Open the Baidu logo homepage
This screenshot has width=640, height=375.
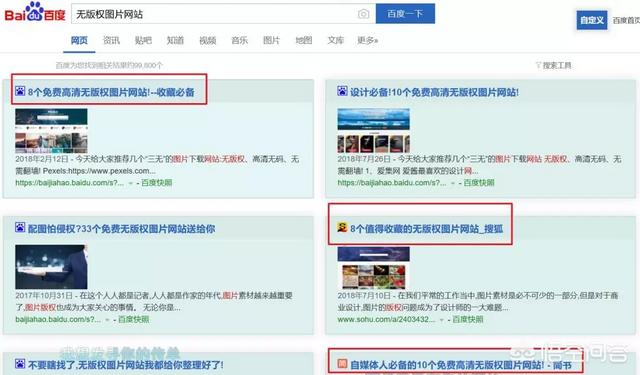pos(35,12)
